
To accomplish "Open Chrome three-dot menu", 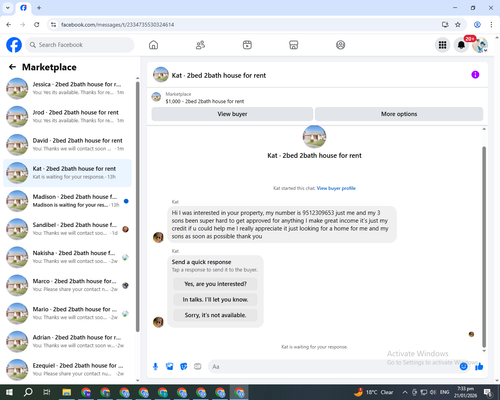I will (x=491, y=25).
